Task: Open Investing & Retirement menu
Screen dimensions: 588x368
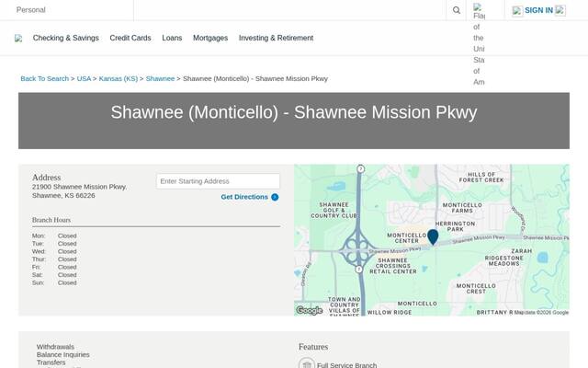Action: click(276, 38)
